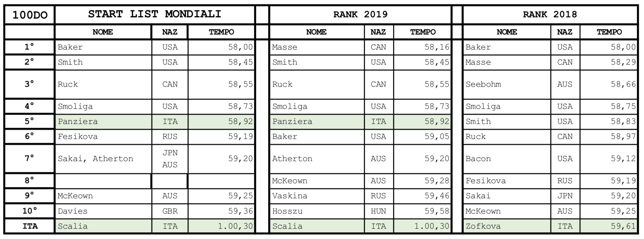Select the JPN AUS nationality cell
The image size is (644, 239).
tap(170, 159)
